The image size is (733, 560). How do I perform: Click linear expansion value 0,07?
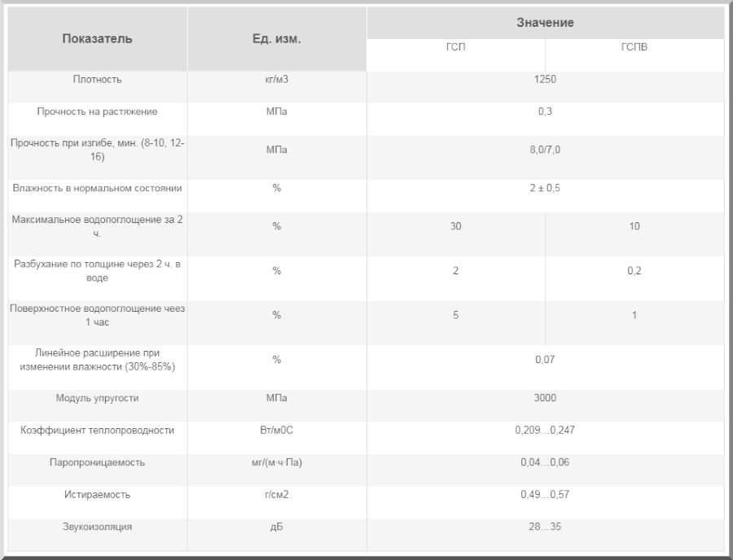545,360
